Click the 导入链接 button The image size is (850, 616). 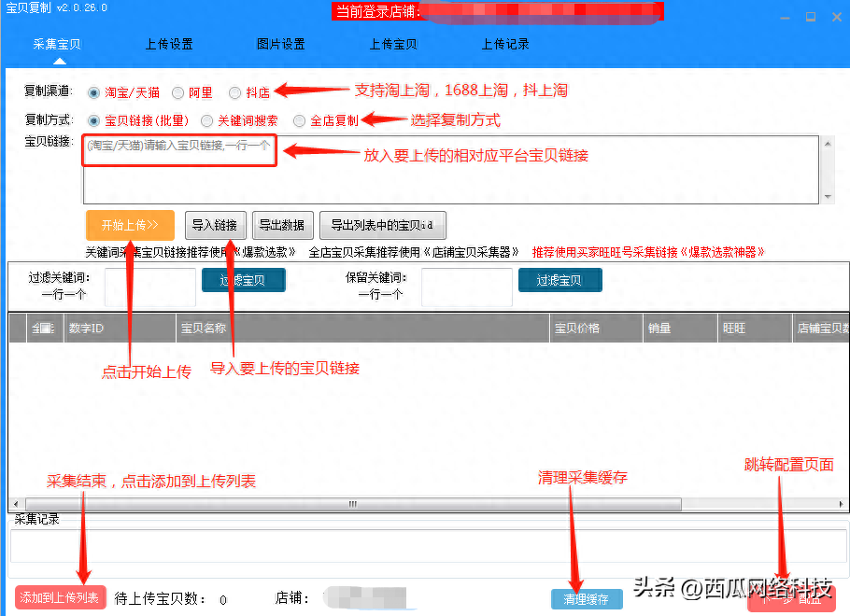216,225
